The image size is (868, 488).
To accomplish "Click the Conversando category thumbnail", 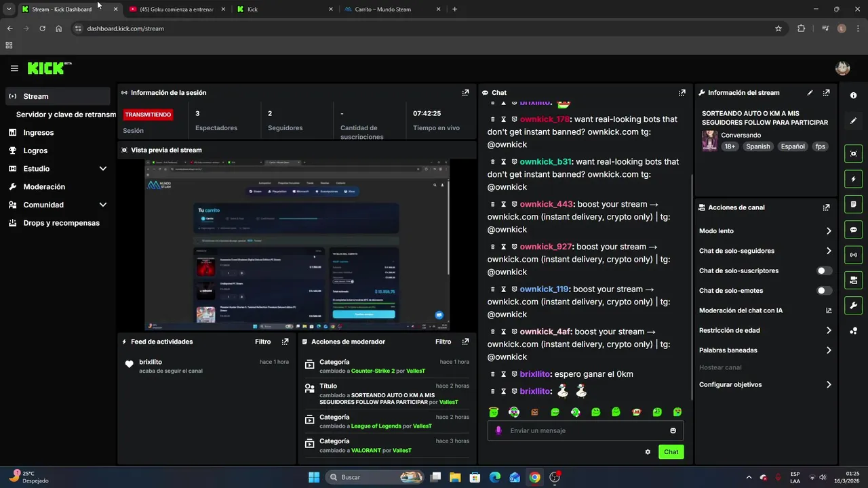I will tap(709, 141).
